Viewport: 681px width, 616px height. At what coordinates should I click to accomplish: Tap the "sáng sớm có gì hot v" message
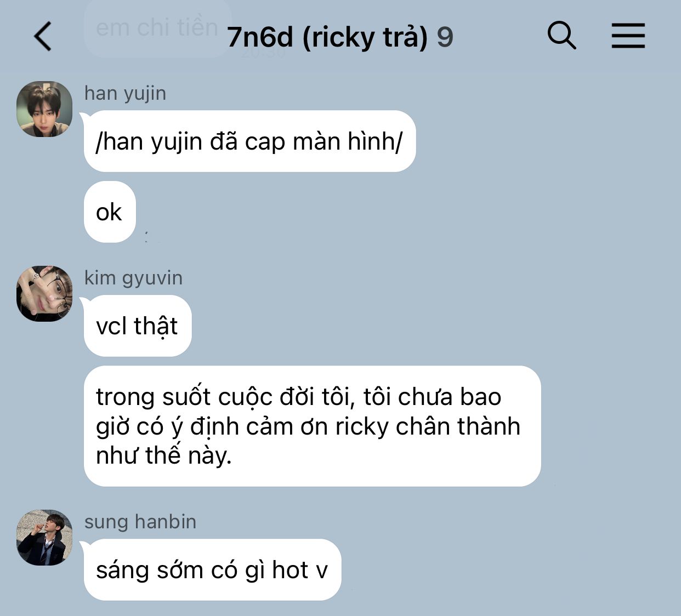pos(212,570)
